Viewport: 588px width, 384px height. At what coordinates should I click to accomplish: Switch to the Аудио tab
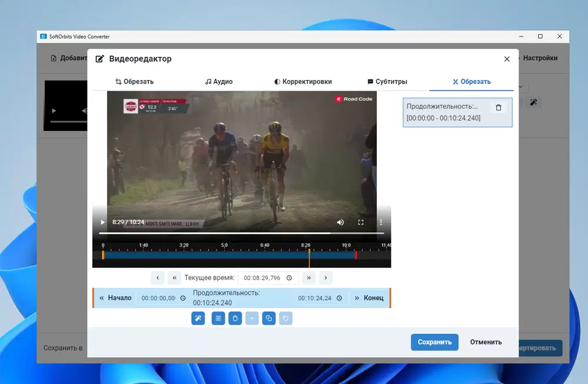tap(219, 81)
